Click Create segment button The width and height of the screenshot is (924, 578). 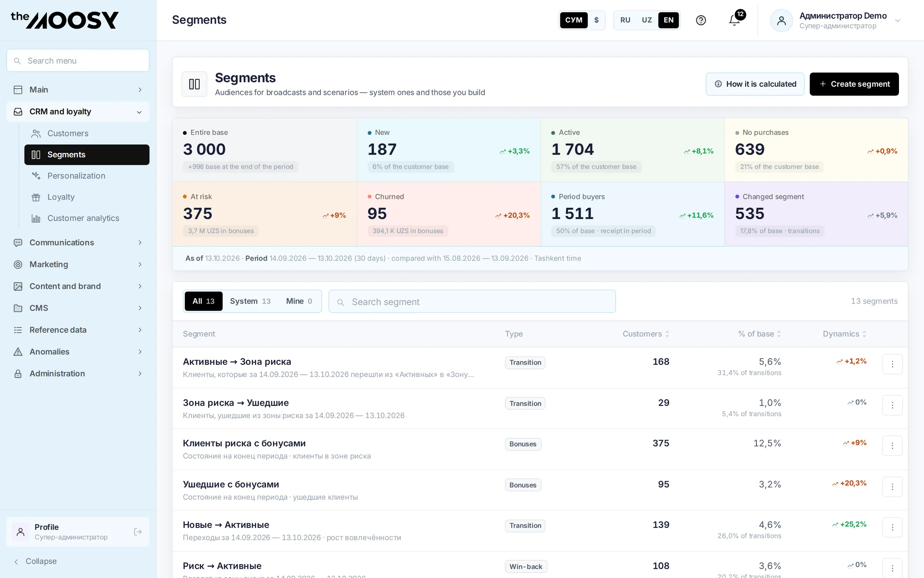point(854,84)
